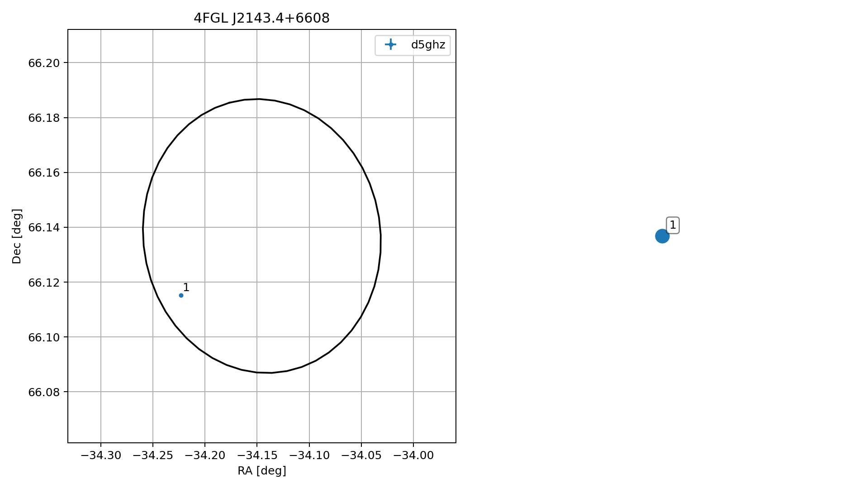Click the 66.10 Dec tick label
The width and height of the screenshot is (868, 489).
pos(44,337)
